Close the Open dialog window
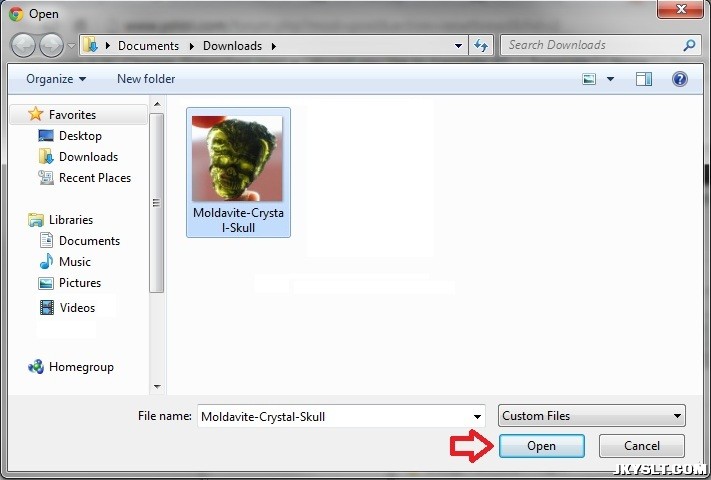Screen dimensions: 711x480 (x=680, y=9)
